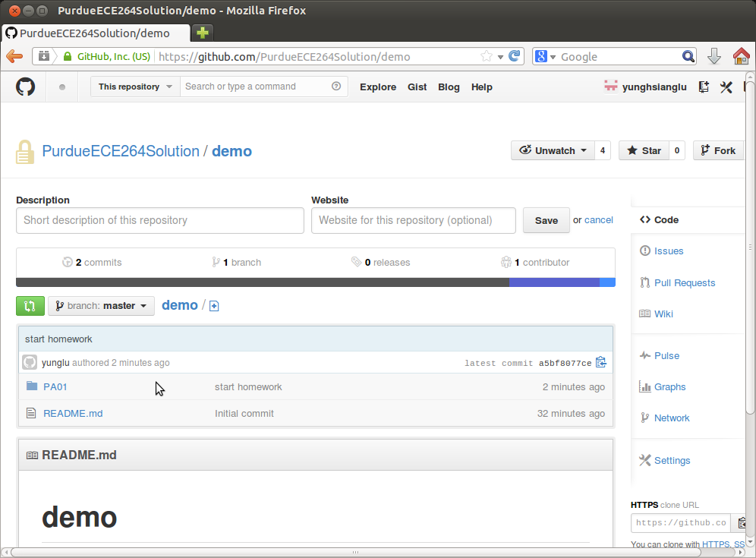Click the create new file plus icon
The image size is (756, 558).
[x=214, y=306]
